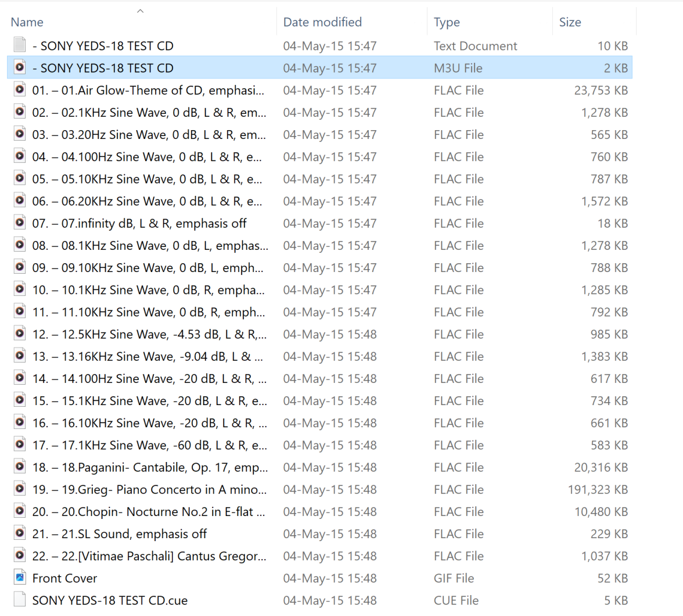Select file 21.SL Sound, emphasis off

coord(120,534)
